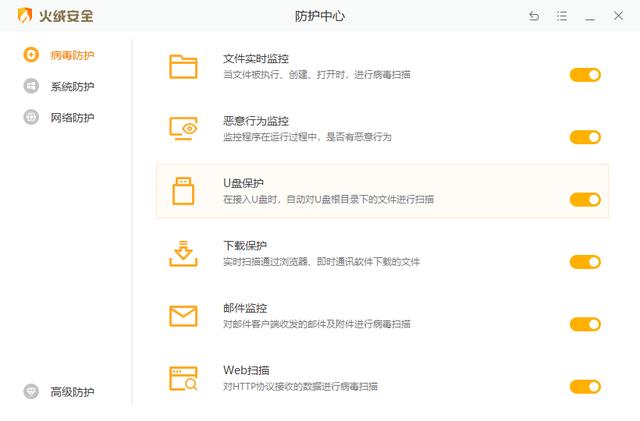Viewport: 640px width, 421px height.
Task: Disable the U盘保护 switch
Action: click(x=585, y=200)
